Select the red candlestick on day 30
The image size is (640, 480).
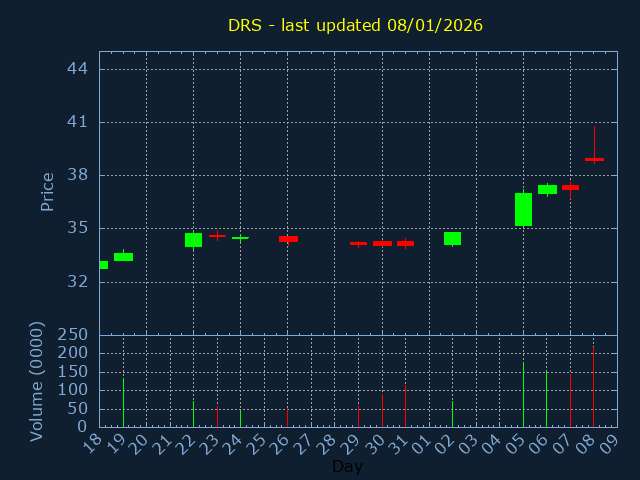point(382,243)
